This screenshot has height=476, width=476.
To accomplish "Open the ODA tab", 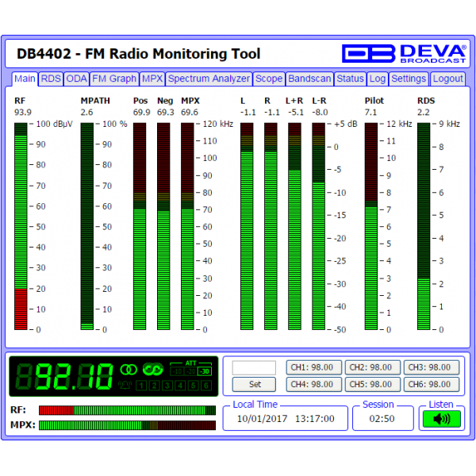I will coord(76,79).
